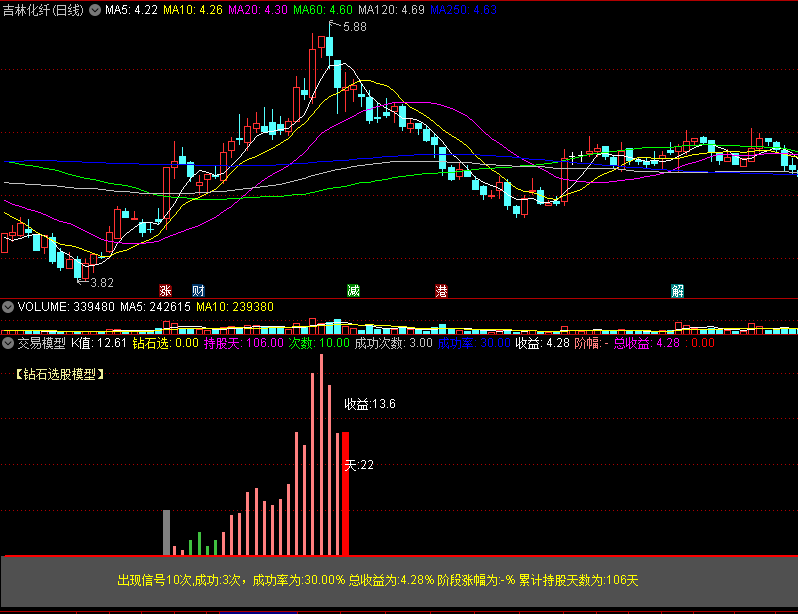This screenshot has height=614, width=798.
Task: Click the blue 财 event marker
Action: pyautogui.click(x=198, y=291)
